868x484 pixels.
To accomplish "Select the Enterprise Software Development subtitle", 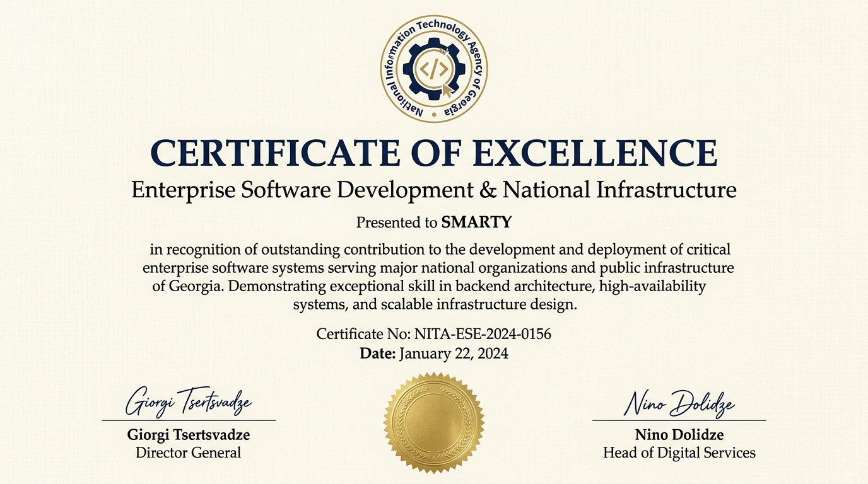I will [433, 190].
